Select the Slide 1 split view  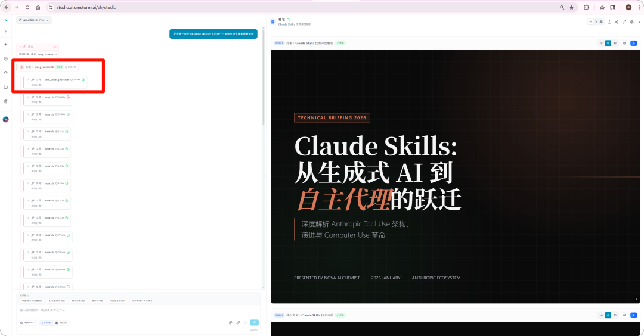tap(615, 43)
